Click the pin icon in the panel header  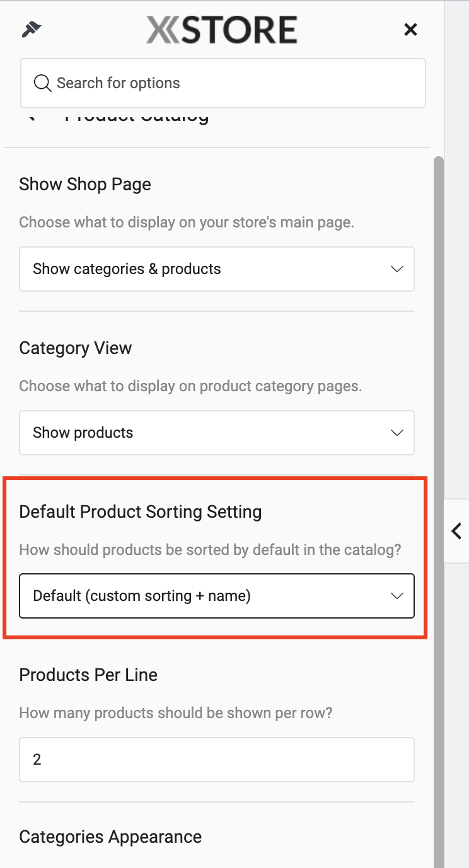point(31,29)
